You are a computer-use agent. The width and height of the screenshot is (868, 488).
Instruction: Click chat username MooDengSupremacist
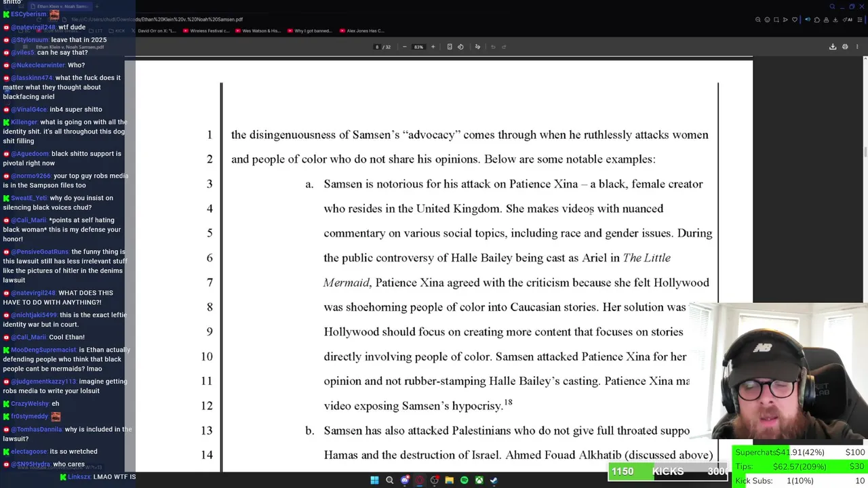point(43,350)
